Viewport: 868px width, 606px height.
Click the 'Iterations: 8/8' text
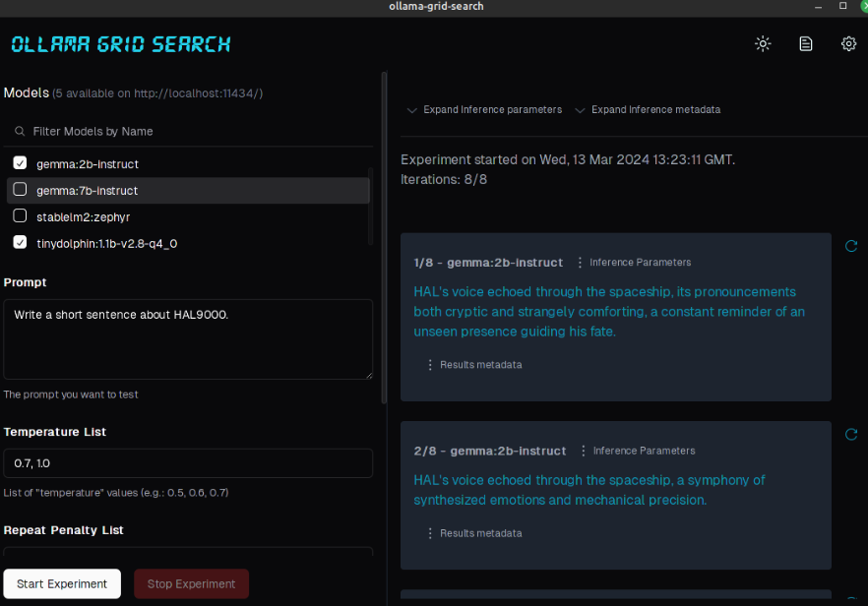pyautogui.click(x=444, y=179)
